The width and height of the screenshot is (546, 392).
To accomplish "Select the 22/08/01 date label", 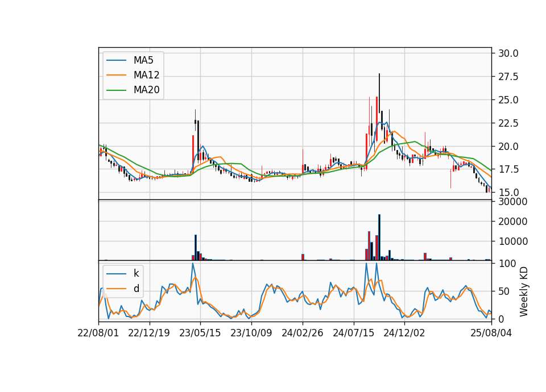I will (x=98, y=333).
